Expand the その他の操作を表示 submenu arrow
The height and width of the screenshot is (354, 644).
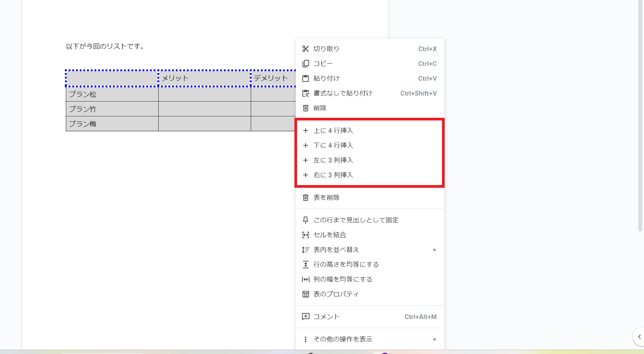(435, 339)
